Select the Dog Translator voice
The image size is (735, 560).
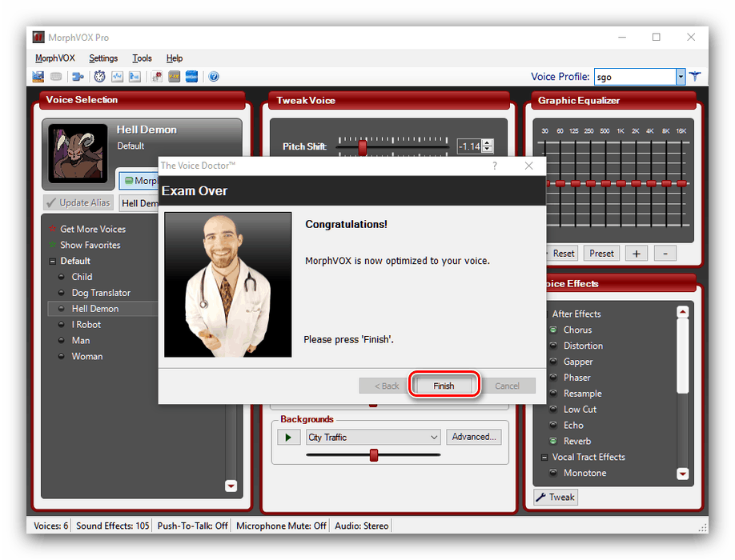[101, 293]
